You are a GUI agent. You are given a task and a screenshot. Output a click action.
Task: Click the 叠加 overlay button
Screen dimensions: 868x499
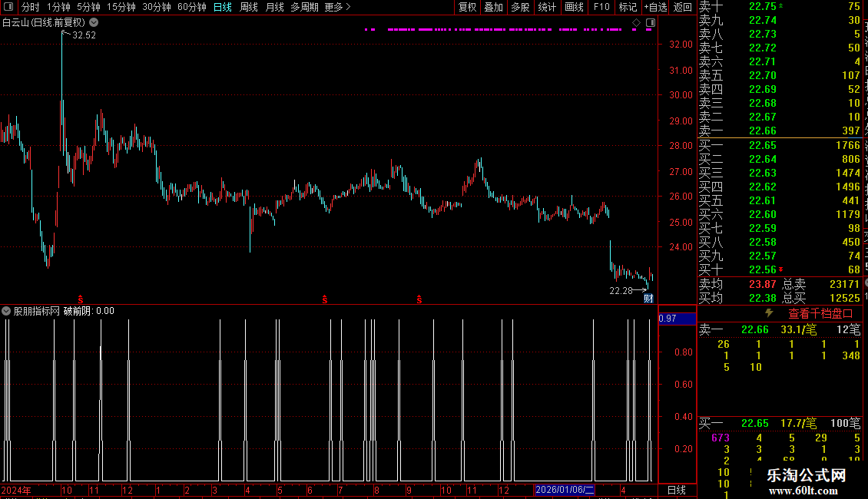click(x=494, y=7)
